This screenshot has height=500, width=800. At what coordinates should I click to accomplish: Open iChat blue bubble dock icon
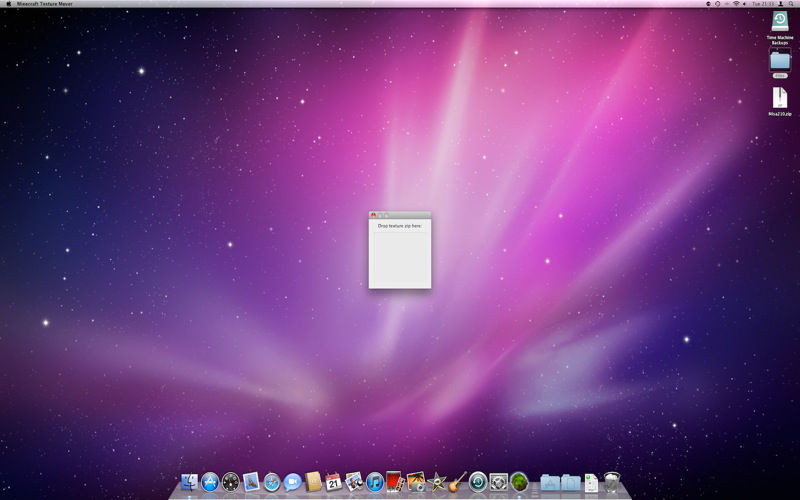292,482
